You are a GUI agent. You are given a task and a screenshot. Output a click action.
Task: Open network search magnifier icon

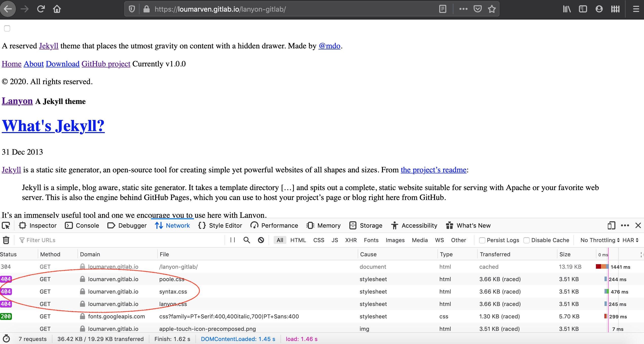247,240
